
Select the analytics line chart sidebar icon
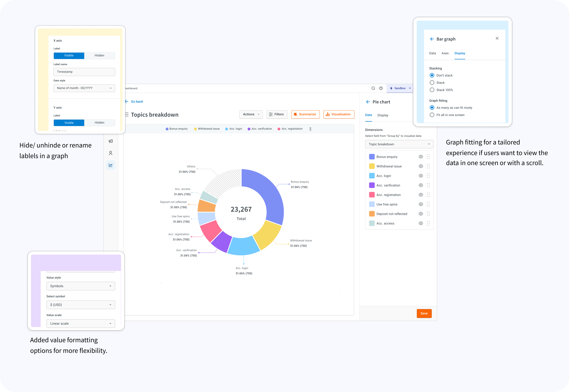tap(111, 165)
